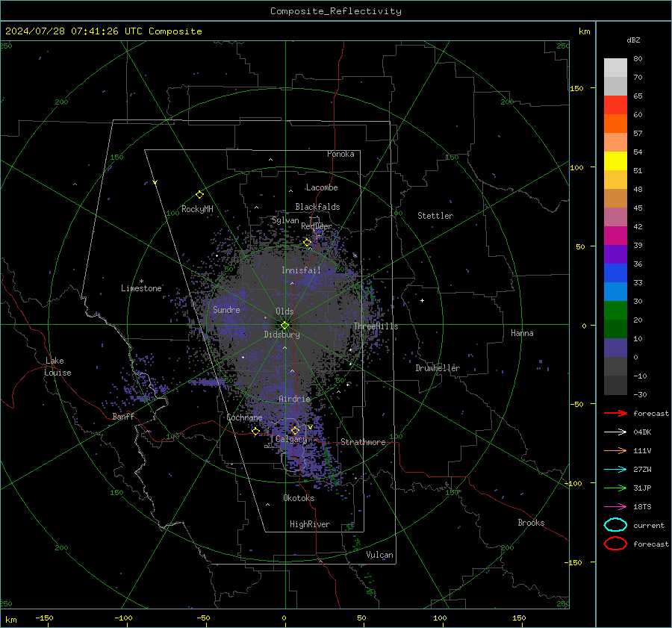Click the yellow diamond marker above Calgary
Image resolution: width=672 pixels, height=628 pixels.
pos(295,430)
